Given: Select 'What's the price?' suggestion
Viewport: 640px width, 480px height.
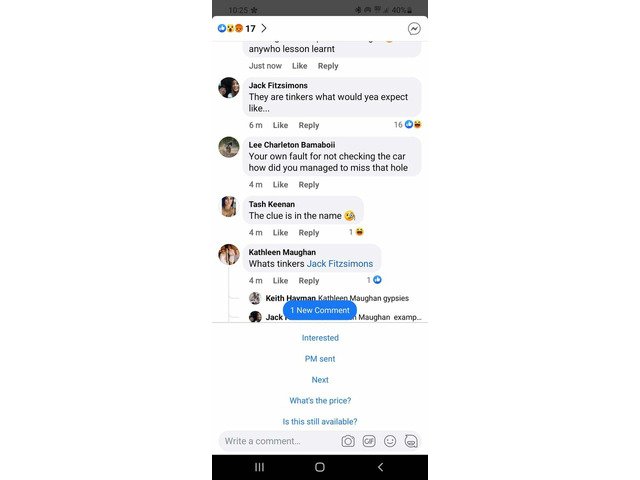Looking at the screenshot, I should click(320, 401).
